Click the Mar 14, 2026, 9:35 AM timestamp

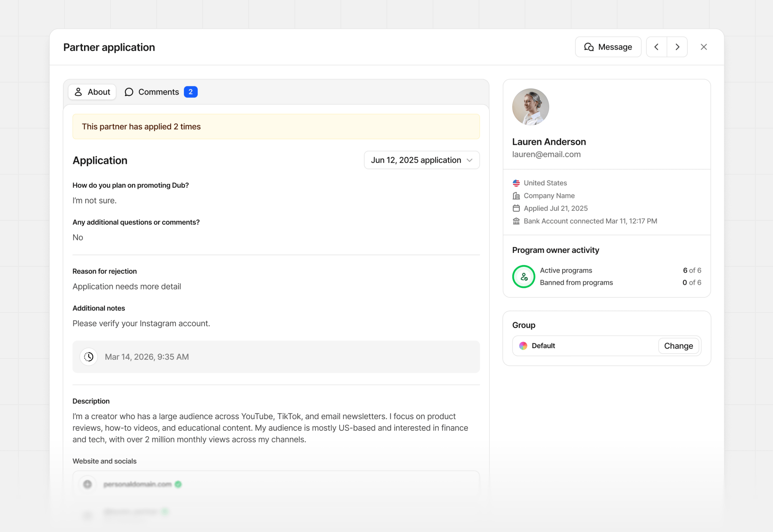click(147, 357)
